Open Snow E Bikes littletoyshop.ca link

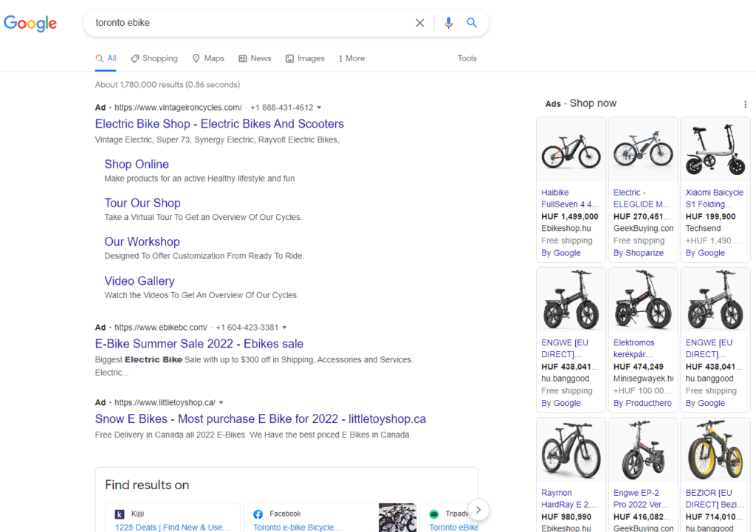[x=261, y=419]
